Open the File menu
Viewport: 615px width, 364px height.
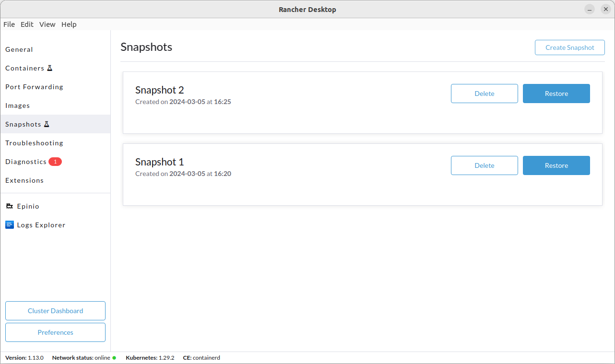pyautogui.click(x=9, y=24)
